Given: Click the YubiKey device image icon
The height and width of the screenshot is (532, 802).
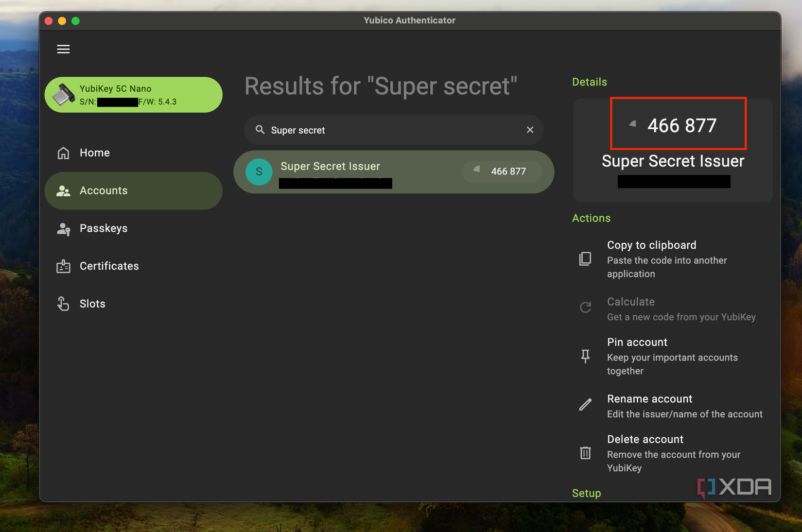Looking at the screenshot, I should click(x=64, y=95).
